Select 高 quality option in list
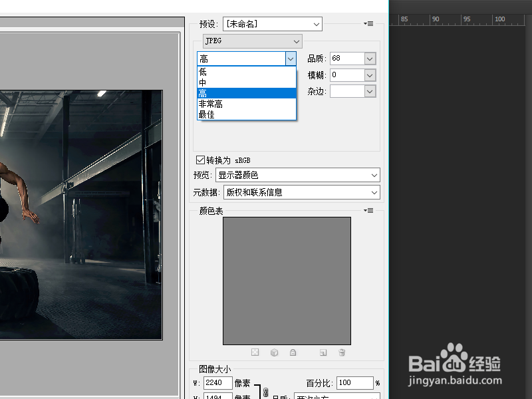 click(247, 93)
